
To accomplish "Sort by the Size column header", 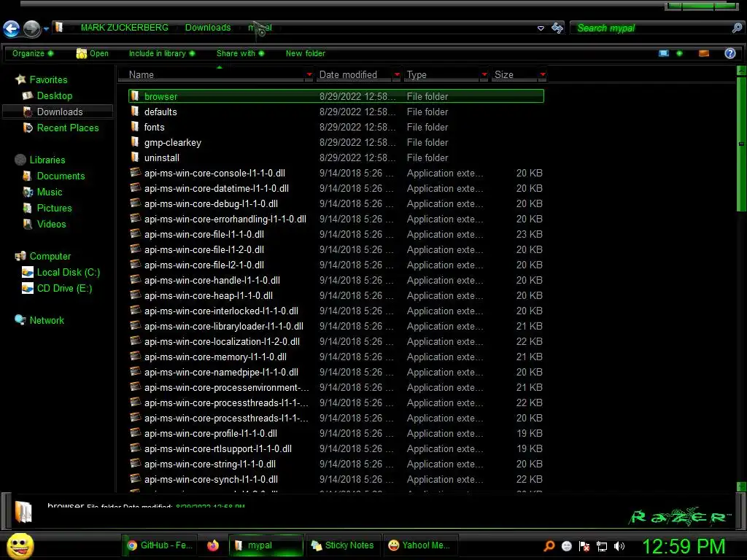I will pos(514,75).
